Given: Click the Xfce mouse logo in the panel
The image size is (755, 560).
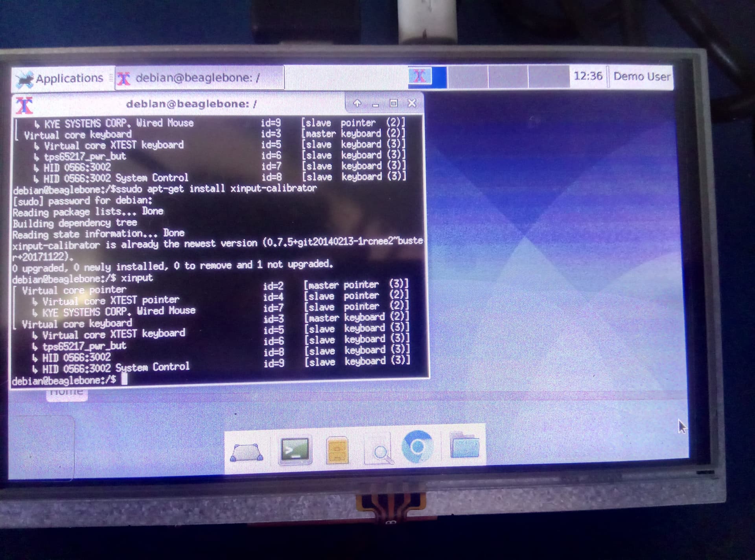Looking at the screenshot, I should tap(25, 79).
